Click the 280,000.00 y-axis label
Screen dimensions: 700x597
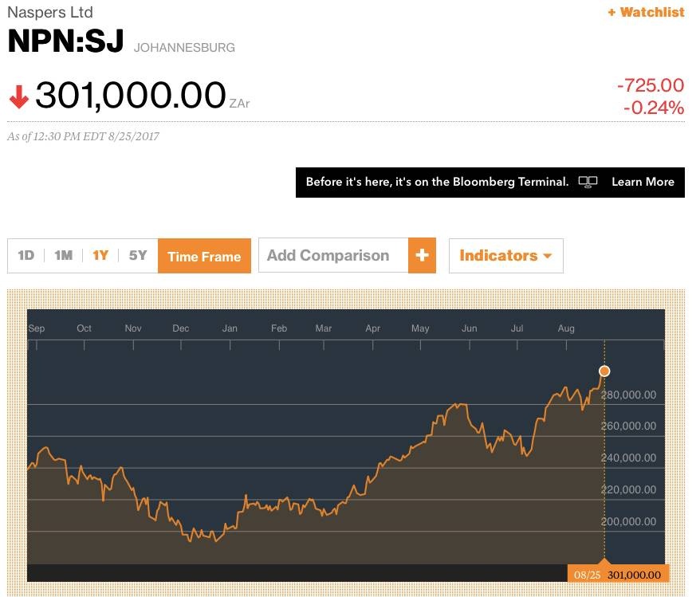pos(628,395)
